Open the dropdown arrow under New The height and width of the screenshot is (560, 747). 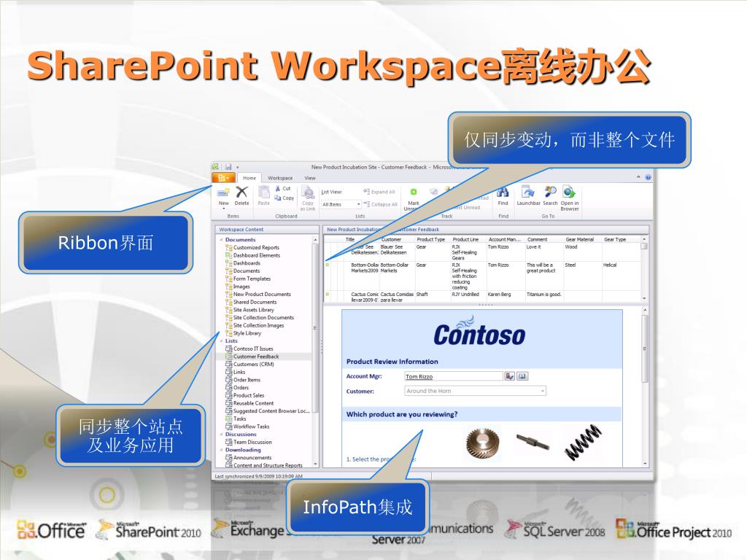click(x=223, y=208)
